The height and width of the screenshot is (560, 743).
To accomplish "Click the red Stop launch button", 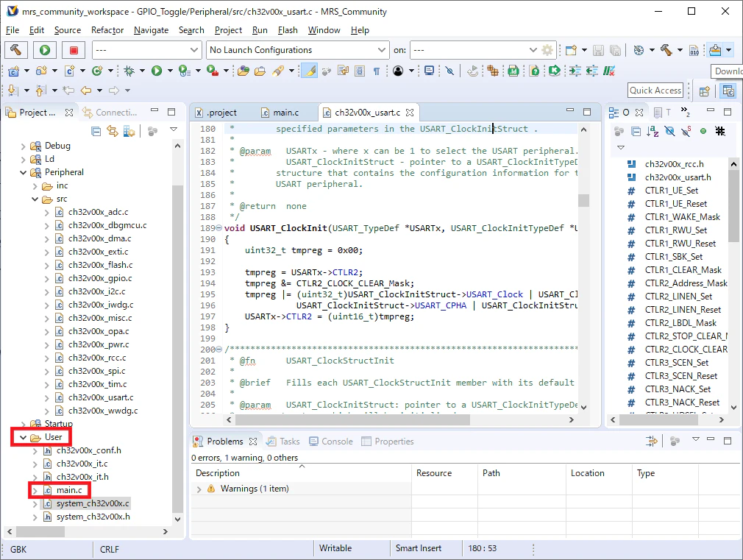I will pyautogui.click(x=74, y=50).
